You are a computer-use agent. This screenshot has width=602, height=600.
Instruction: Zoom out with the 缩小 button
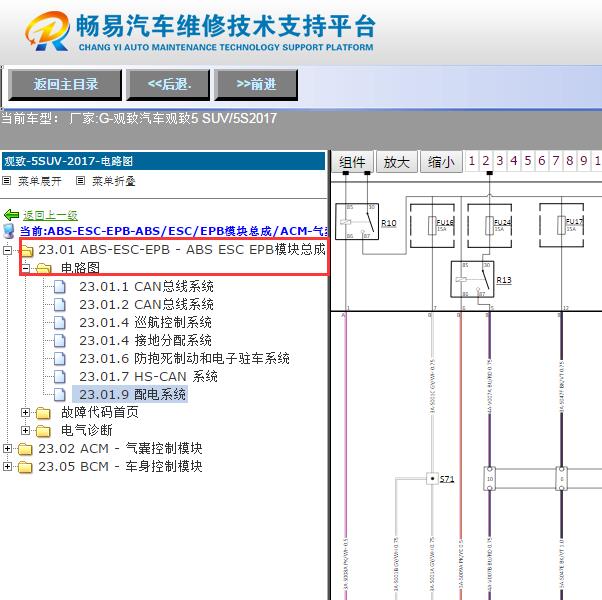coord(441,162)
